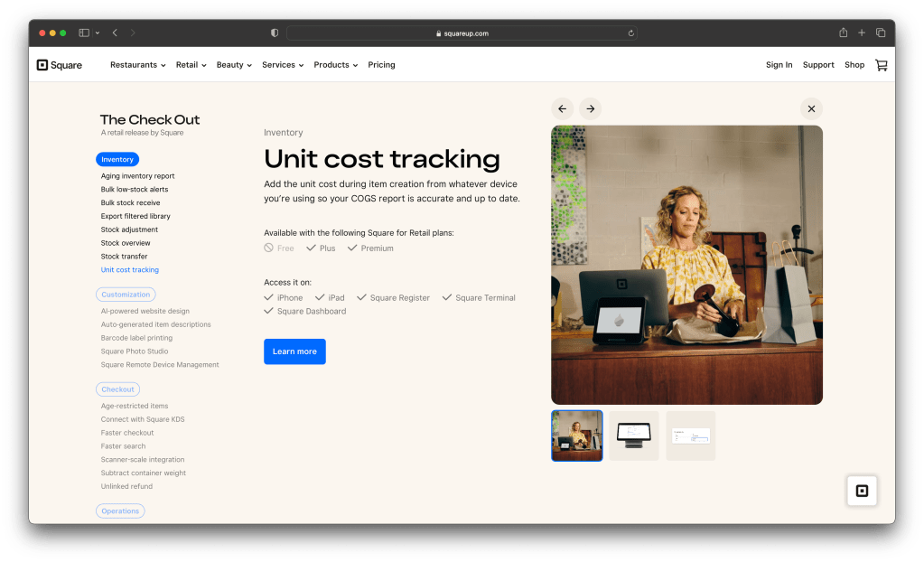Open the Aging inventory report item
The width and height of the screenshot is (924, 562).
click(137, 176)
